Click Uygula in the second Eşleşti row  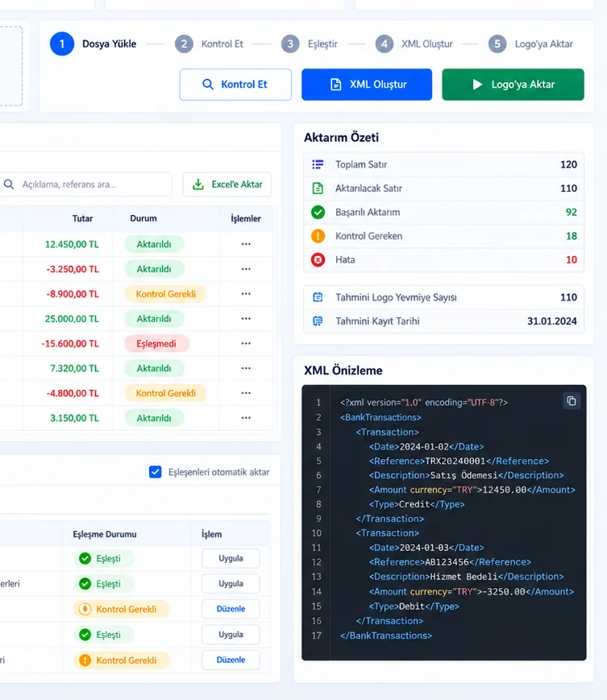tap(231, 583)
